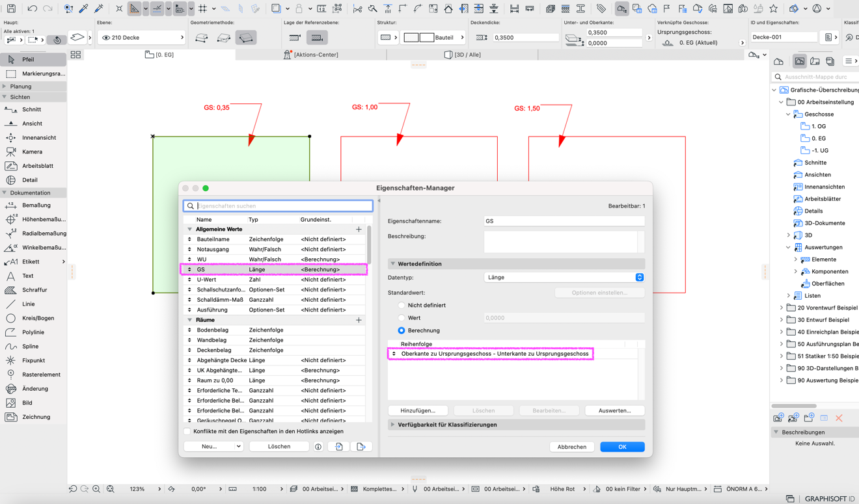Select the Rasterelement tool

click(33, 375)
